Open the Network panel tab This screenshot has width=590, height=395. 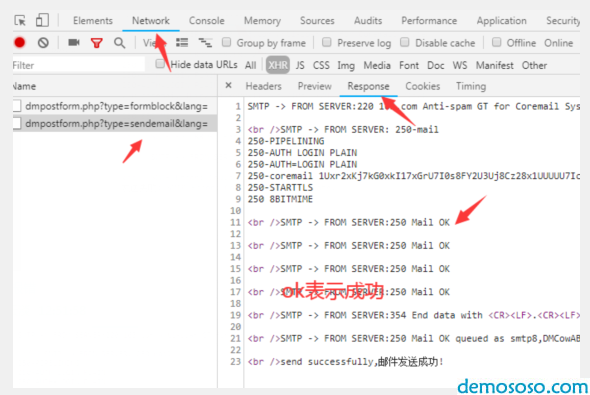point(151,21)
